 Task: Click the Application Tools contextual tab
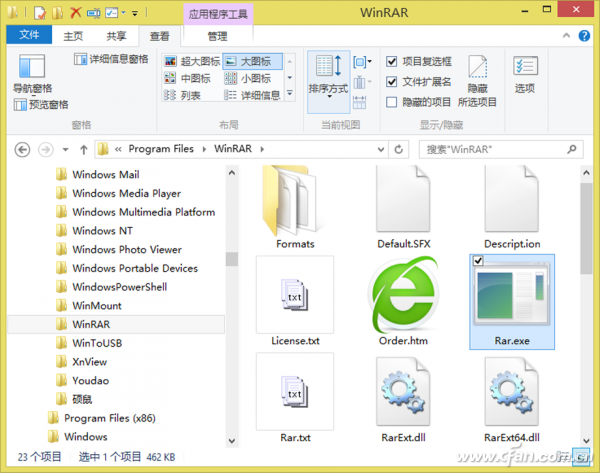[218, 14]
